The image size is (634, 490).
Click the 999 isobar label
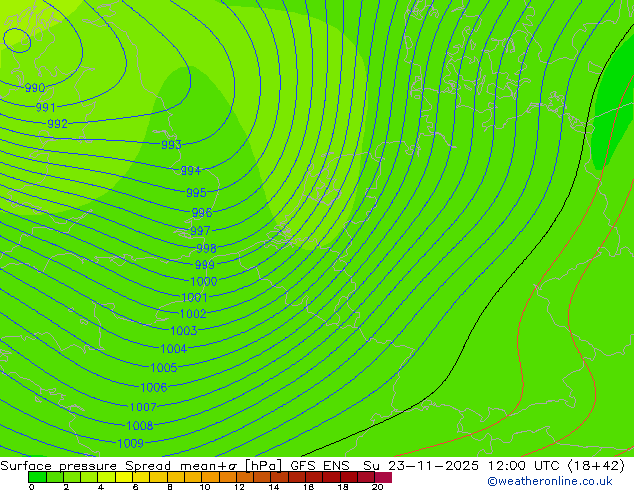pos(205,264)
